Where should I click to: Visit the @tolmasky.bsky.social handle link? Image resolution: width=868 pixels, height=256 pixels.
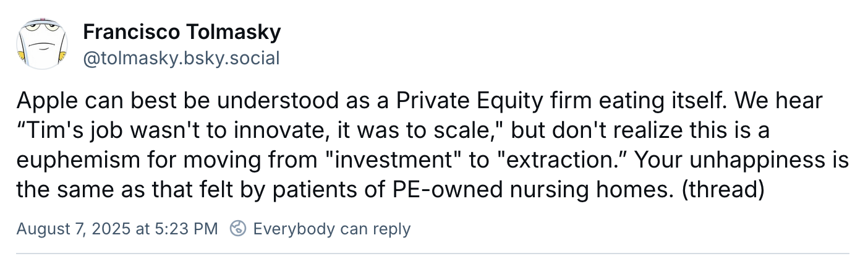181,58
